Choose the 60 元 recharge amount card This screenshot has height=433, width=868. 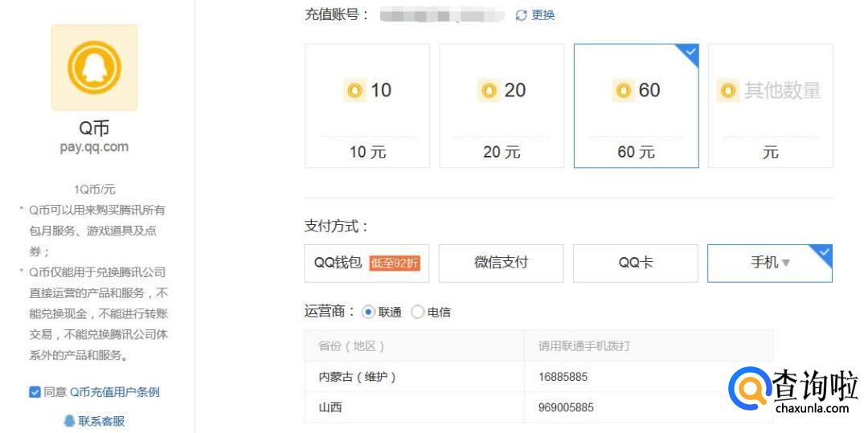point(636,106)
